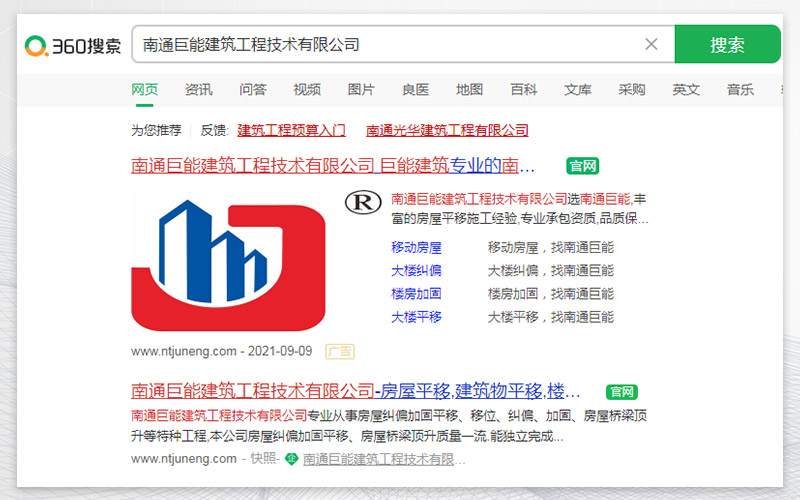800x500 pixels.
Task: Open the 大楼平移 sublink
Action: [416, 317]
